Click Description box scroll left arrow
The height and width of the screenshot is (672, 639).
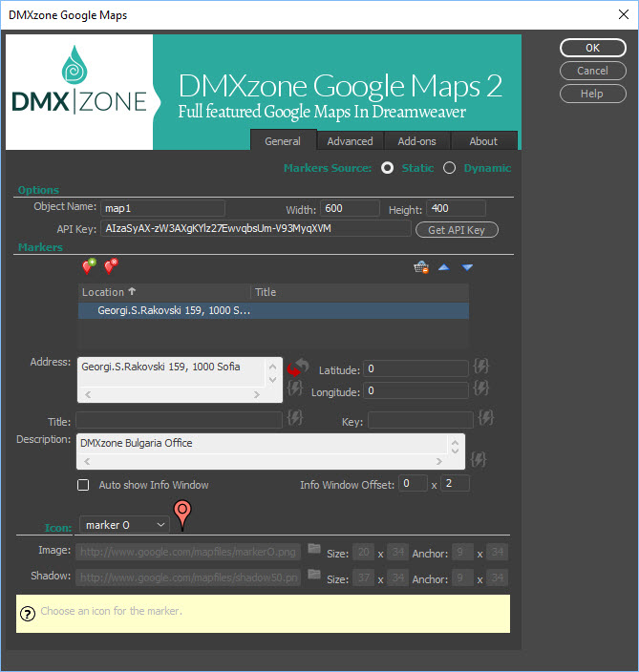(87, 462)
